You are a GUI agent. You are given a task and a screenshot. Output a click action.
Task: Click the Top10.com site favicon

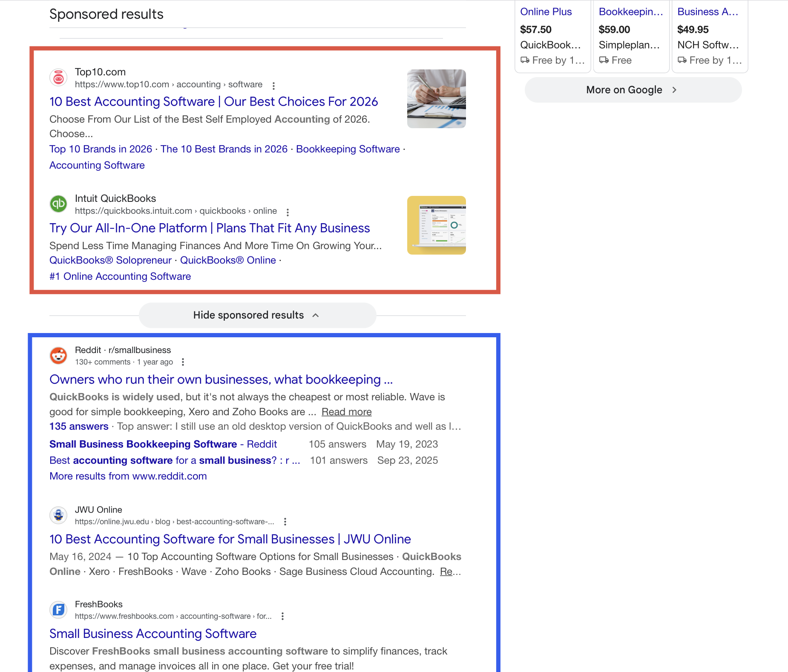click(58, 78)
